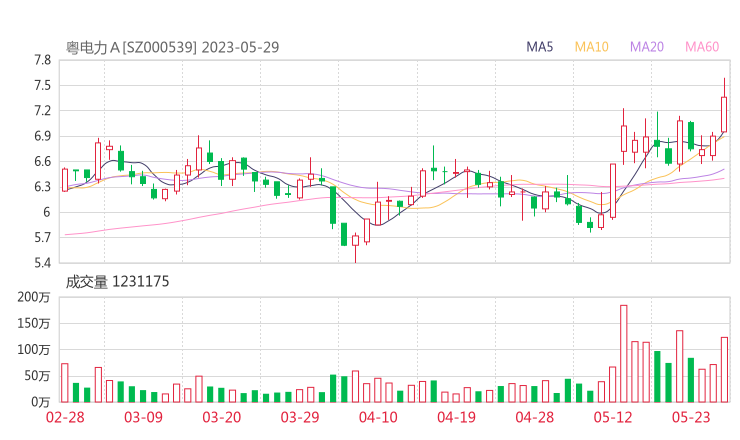
Task: Click the 04-28 date label
Action: pos(535,417)
